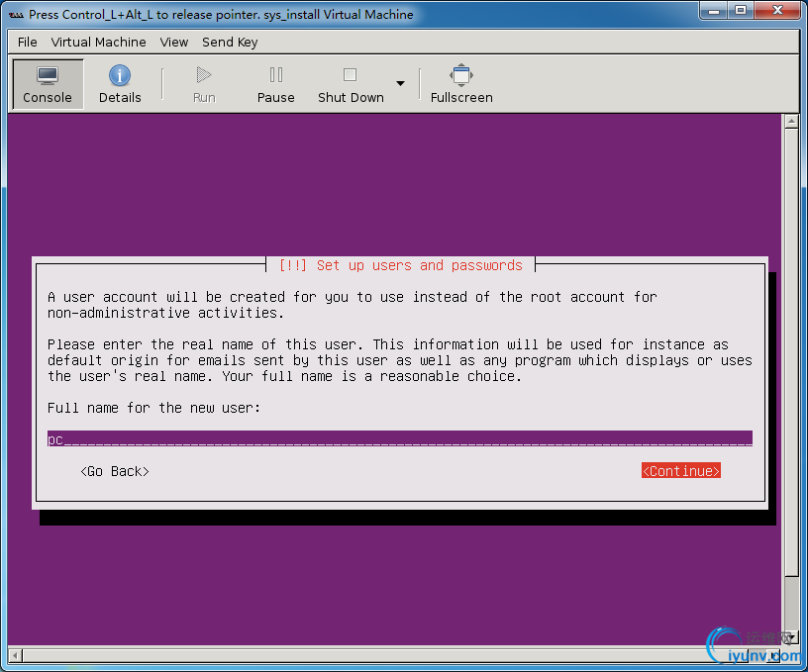Shut Down the virtual machine
The height and width of the screenshot is (672, 808).
[x=351, y=84]
